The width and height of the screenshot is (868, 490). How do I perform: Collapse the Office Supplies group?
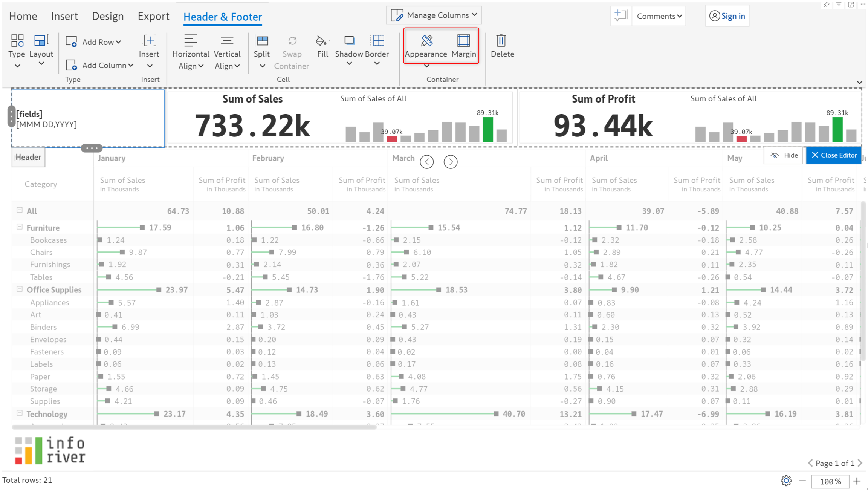(x=20, y=289)
